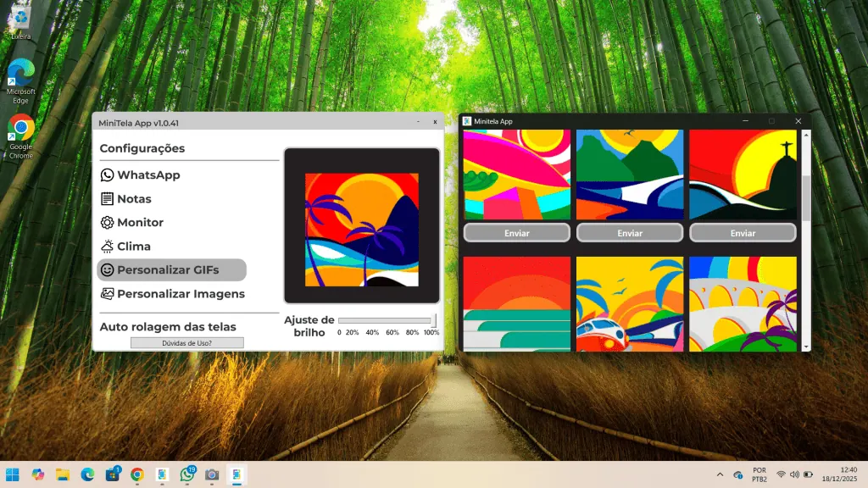This screenshot has height=488, width=868.
Task: Expand the hidden system tray icons chevron
Action: pyautogui.click(x=720, y=474)
